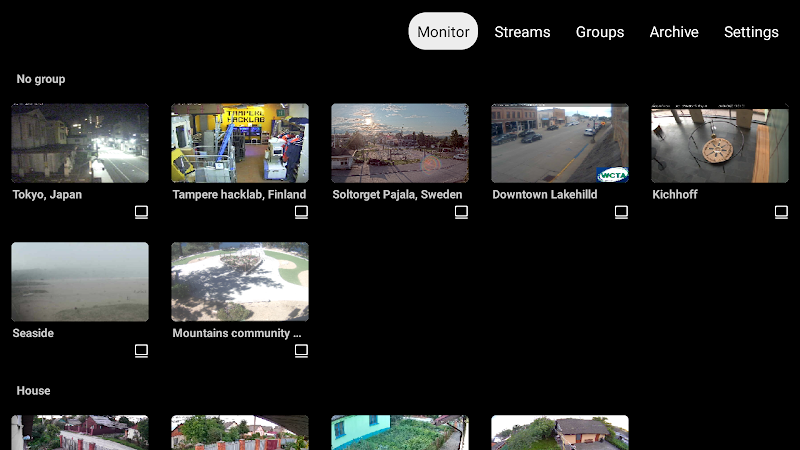Click the 'Soltorget Pajala, Sweden' label

[397, 195]
